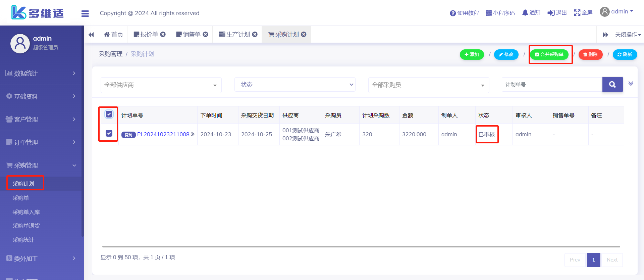Screen dimensions: 644x280
Task: Close the 生产计划 tab with its X icon
Action: coord(255,34)
